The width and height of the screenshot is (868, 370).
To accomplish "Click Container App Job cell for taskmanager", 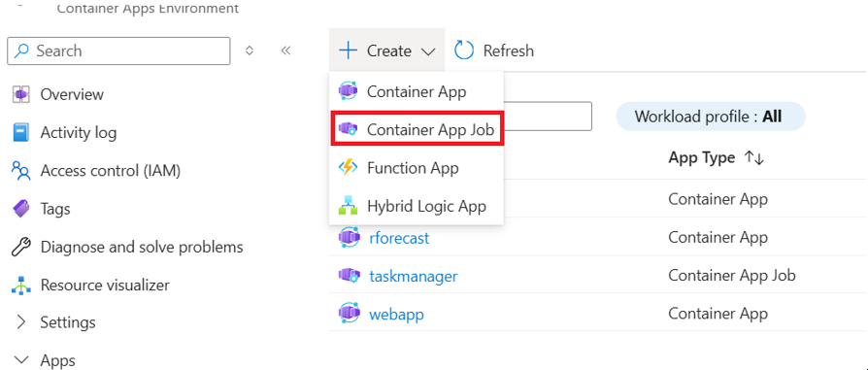I will point(732,275).
